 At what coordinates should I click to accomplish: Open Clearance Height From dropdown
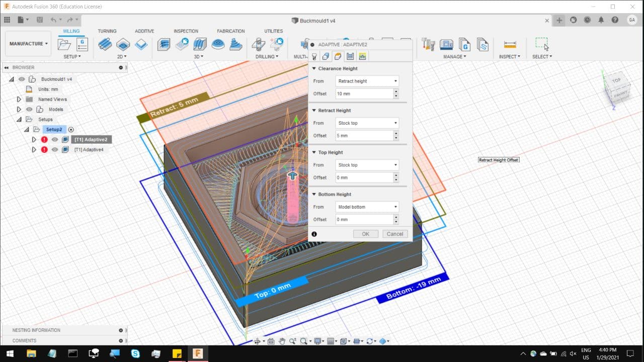(367, 81)
